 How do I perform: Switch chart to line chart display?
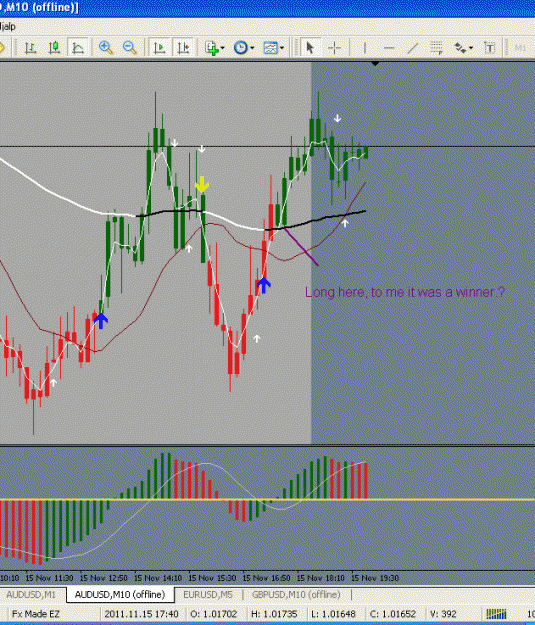tap(78, 48)
